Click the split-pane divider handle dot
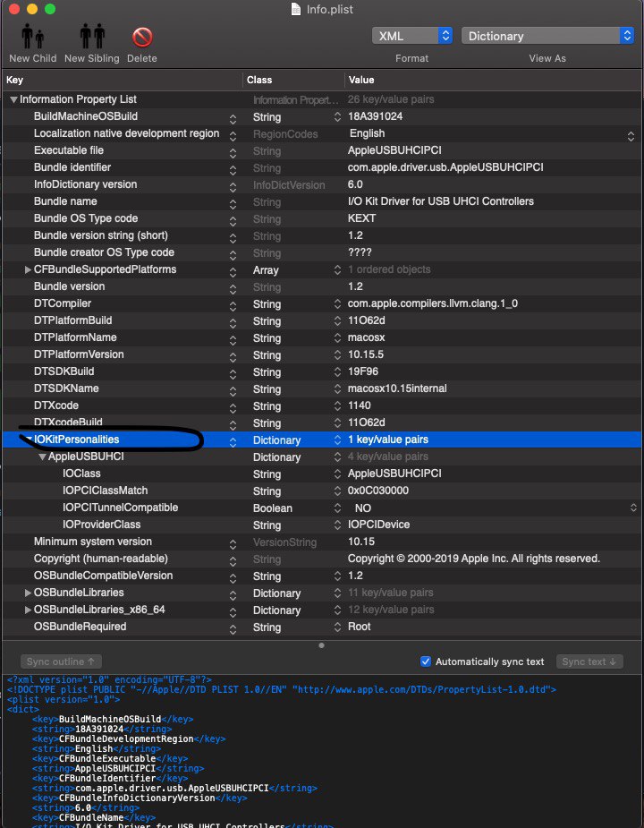This screenshot has width=644, height=828. click(321, 645)
